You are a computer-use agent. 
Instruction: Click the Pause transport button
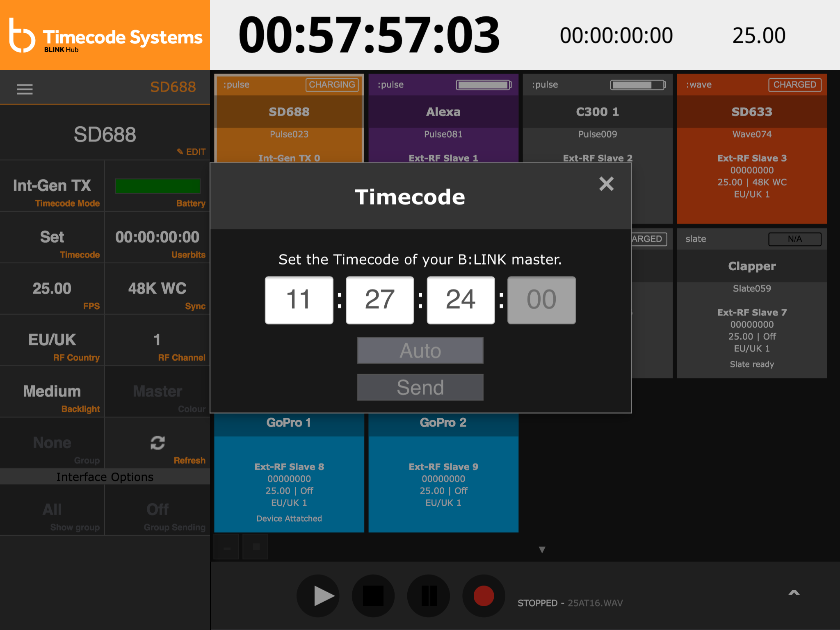point(429,596)
